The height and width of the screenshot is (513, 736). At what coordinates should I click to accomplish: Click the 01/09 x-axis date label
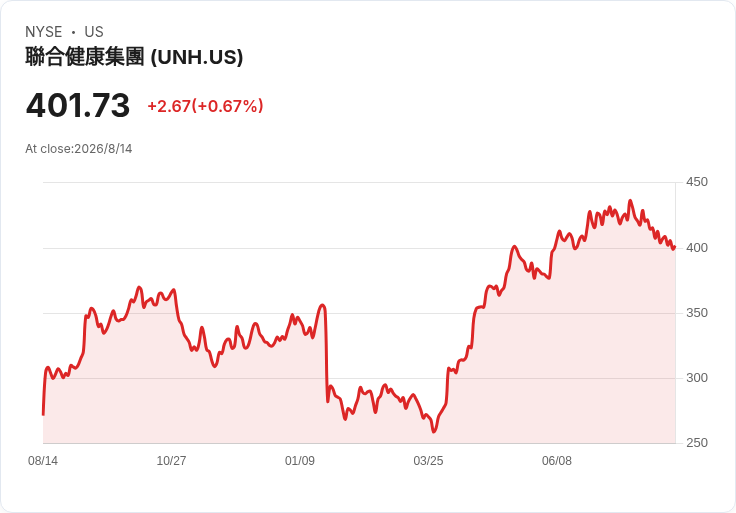pyautogui.click(x=300, y=461)
